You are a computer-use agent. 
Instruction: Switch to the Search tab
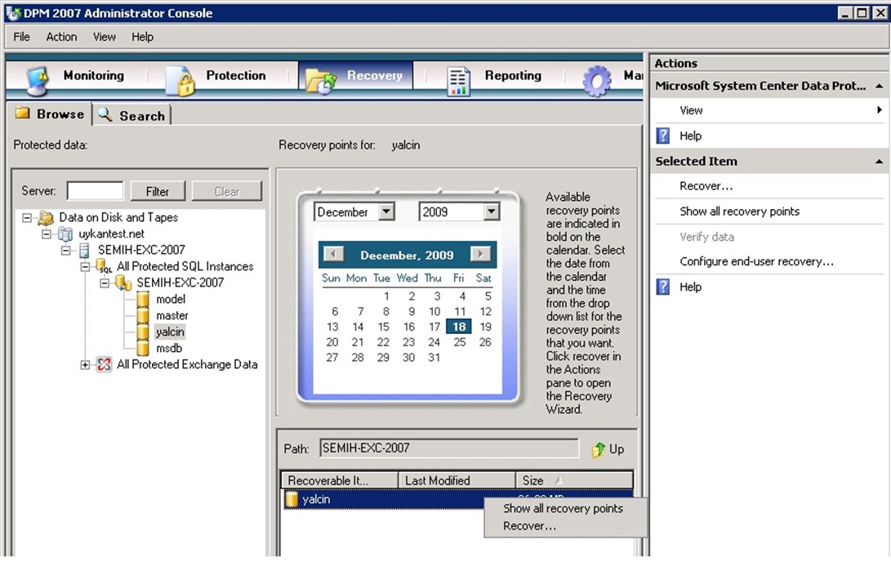[132, 116]
